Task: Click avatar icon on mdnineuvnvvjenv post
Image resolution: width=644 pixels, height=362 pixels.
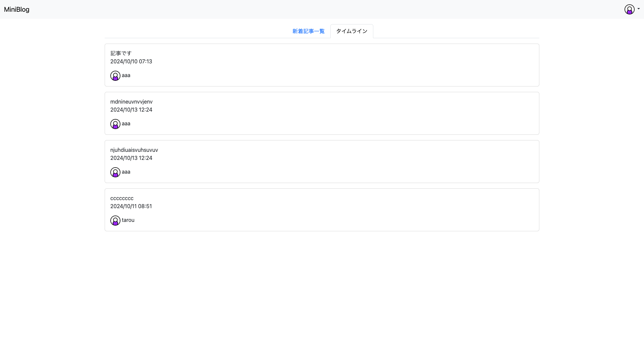Action: point(115,124)
